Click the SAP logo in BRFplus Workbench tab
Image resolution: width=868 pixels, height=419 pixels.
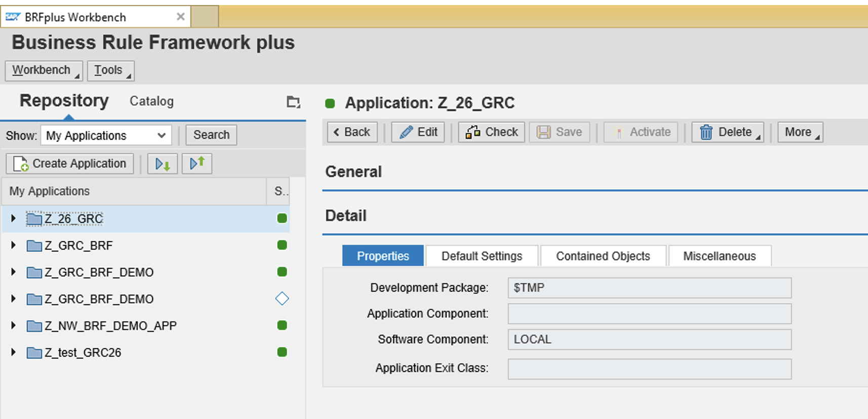pyautogui.click(x=13, y=17)
